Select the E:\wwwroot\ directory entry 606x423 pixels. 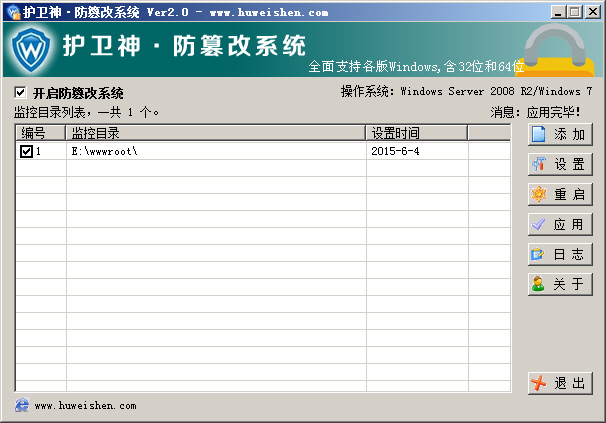pyautogui.click(x=104, y=151)
